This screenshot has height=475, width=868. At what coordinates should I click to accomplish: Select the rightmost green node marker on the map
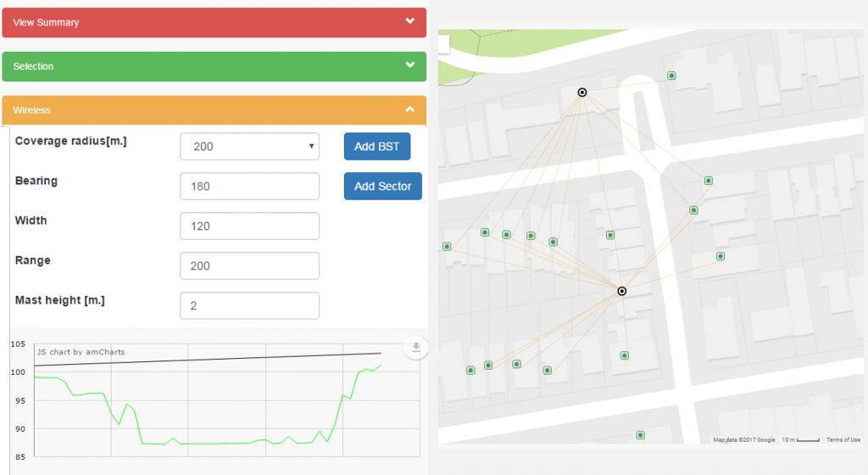pyautogui.click(x=720, y=256)
